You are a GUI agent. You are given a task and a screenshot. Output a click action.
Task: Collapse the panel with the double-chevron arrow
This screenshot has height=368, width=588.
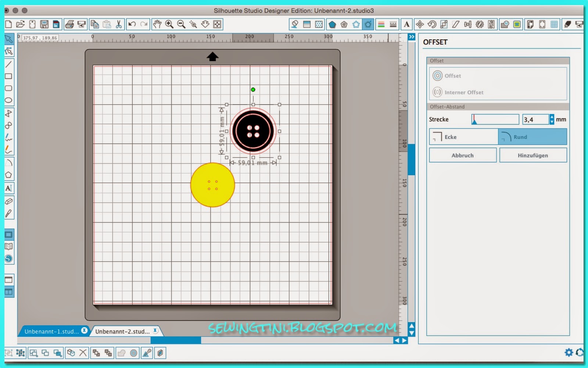click(x=411, y=37)
